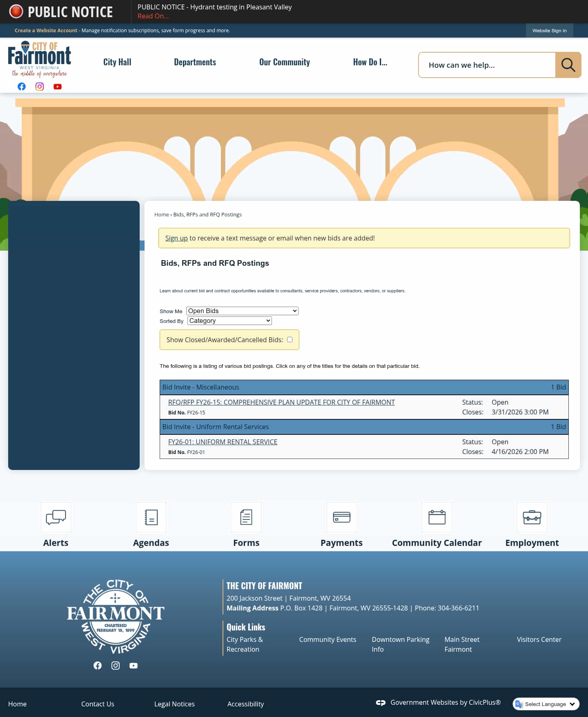Toggle Show Closed/Awarded/Cancelled Bids checkbox
588x717 pixels.
(290, 339)
